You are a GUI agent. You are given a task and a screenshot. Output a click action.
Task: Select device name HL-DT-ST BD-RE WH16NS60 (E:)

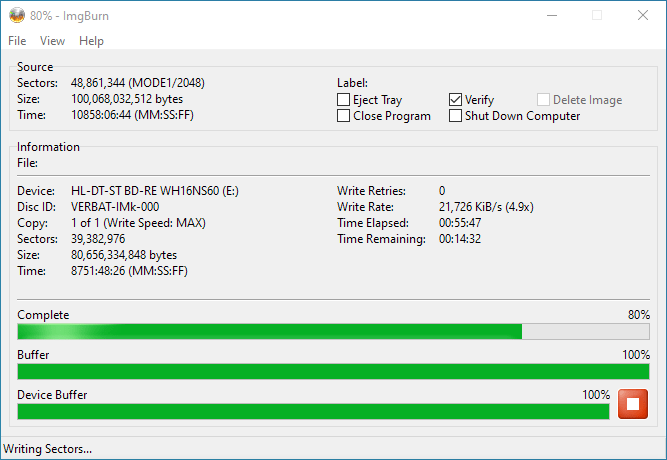(x=155, y=191)
